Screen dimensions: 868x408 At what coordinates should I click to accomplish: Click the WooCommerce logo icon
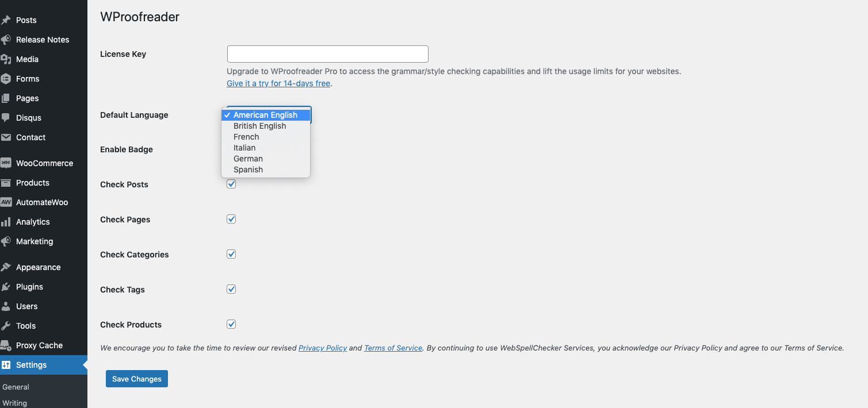coord(6,163)
